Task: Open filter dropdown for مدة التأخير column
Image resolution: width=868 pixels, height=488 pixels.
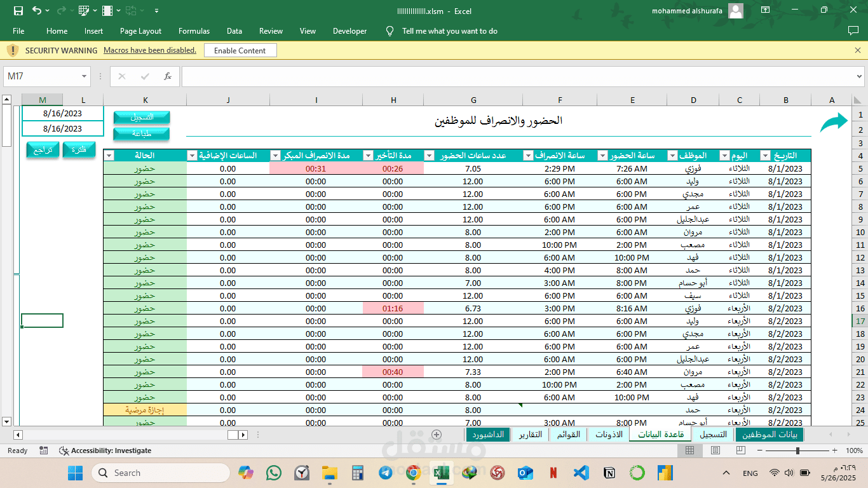Action: coord(368,156)
